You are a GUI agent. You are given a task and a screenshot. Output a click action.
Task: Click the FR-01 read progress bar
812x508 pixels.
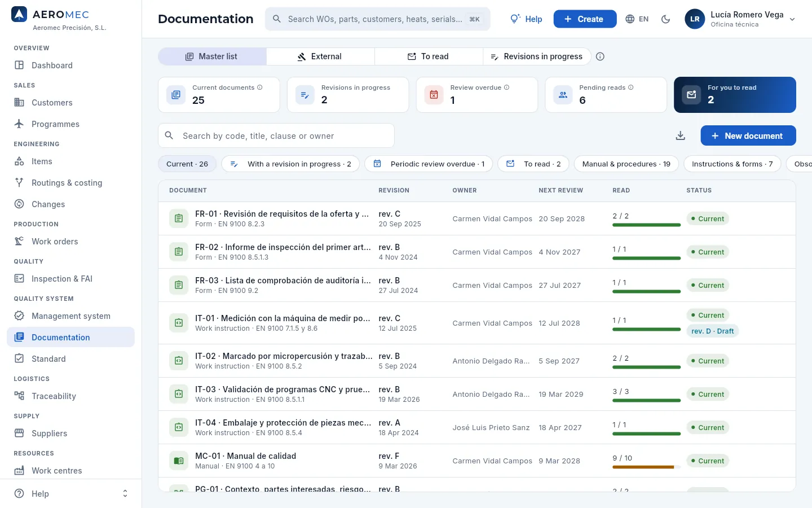click(647, 225)
